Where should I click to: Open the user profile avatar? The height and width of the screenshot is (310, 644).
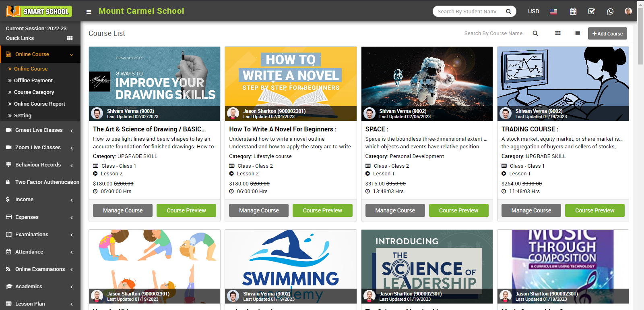tap(628, 11)
